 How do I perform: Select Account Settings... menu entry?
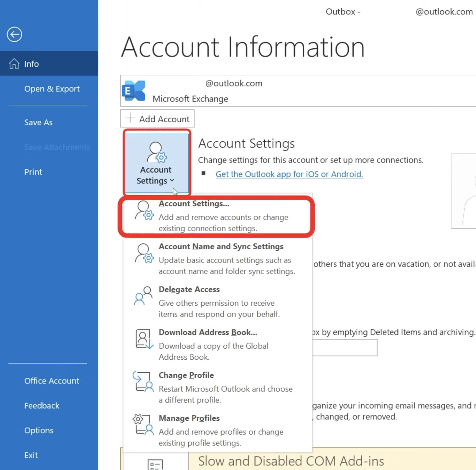218,216
